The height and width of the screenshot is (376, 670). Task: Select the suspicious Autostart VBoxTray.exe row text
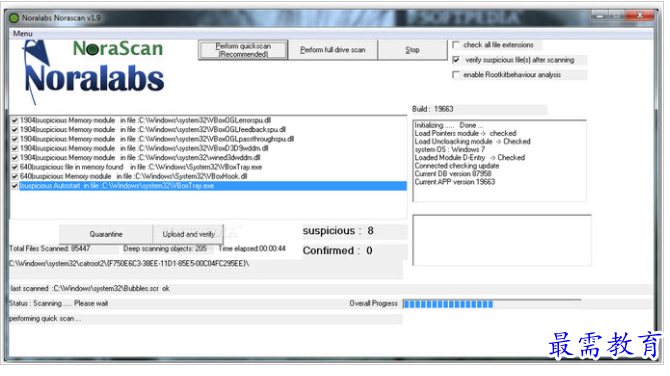click(x=117, y=186)
